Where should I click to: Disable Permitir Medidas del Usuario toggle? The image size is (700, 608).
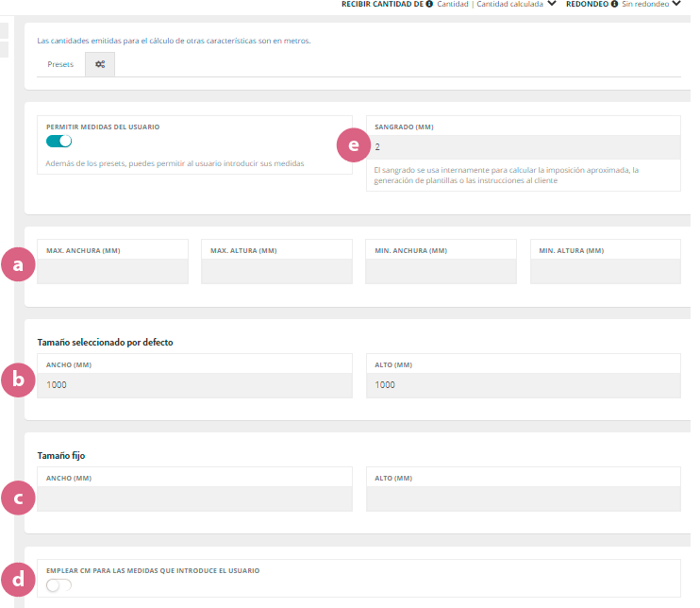tap(58, 142)
